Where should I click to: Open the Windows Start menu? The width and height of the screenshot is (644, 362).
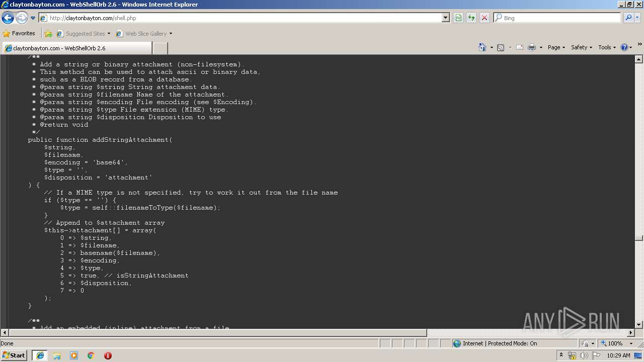[14, 355]
